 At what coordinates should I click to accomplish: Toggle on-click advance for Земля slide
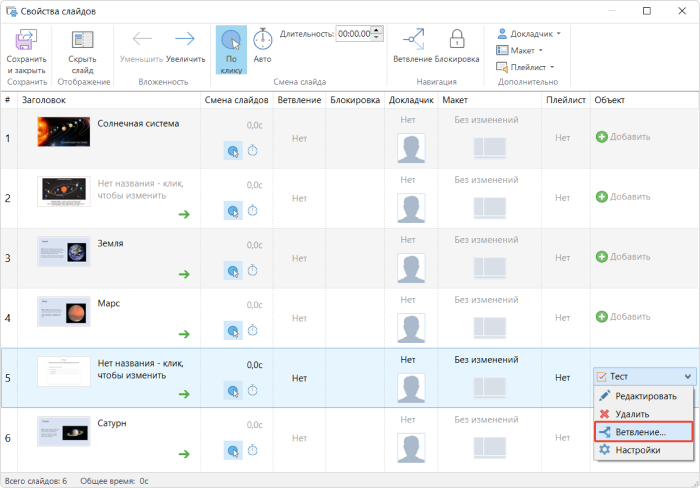click(x=233, y=271)
